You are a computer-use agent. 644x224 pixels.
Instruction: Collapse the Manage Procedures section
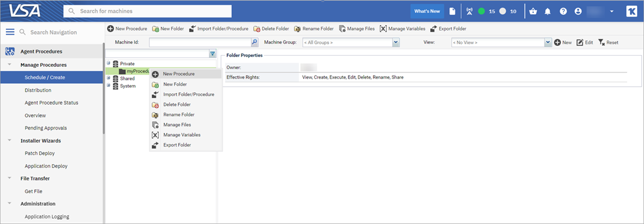[9, 65]
